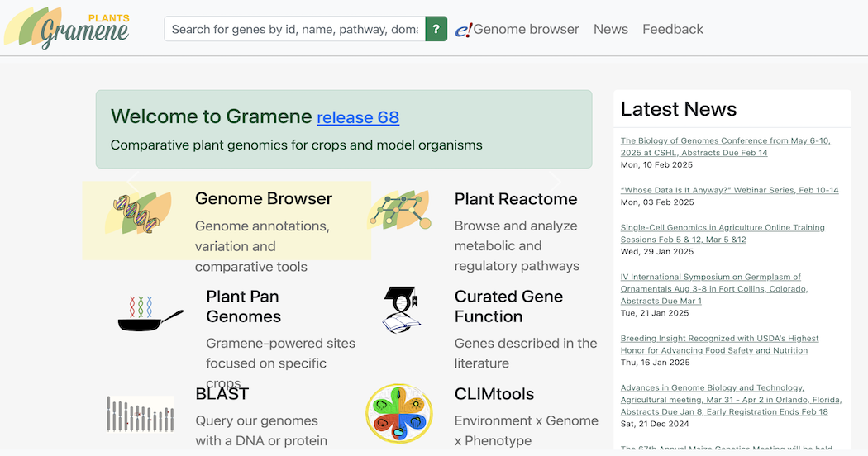The image size is (868, 456).
Task: Click 'Gramene-powered sites focused' description text
Action: pyautogui.click(x=281, y=363)
